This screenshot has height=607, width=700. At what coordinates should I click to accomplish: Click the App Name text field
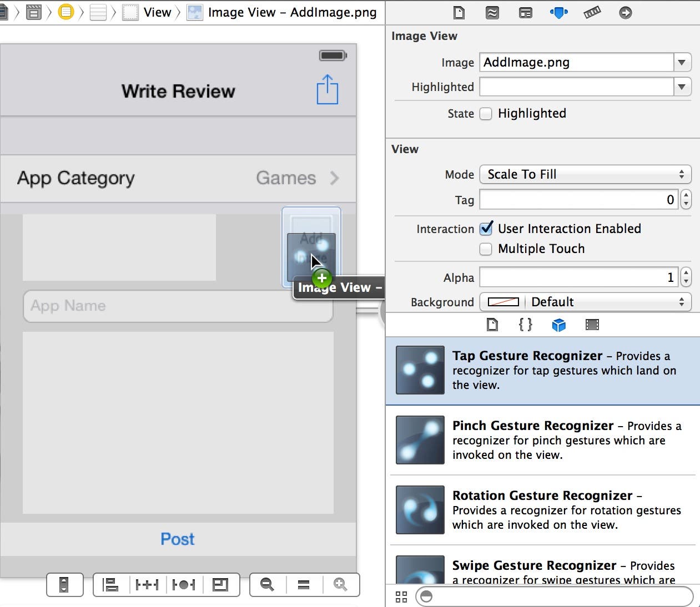click(178, 306)
